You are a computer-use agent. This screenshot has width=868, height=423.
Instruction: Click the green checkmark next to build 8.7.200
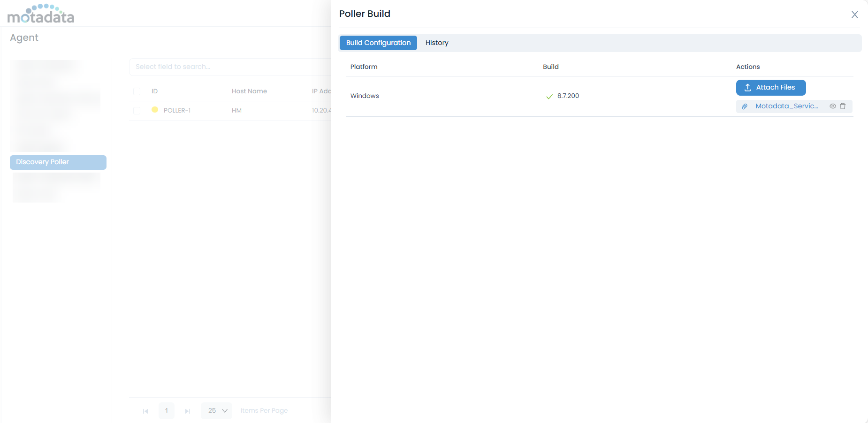[x=549, y=96]
